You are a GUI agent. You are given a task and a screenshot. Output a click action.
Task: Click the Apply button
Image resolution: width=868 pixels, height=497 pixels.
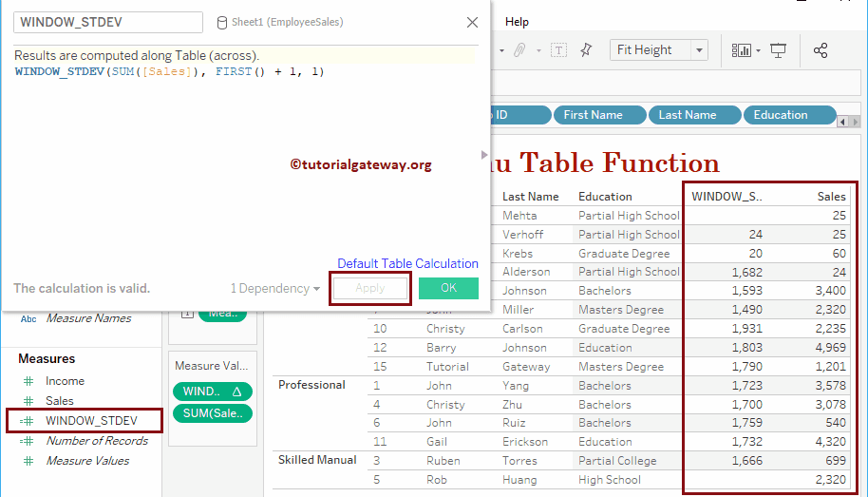point(369,288)
